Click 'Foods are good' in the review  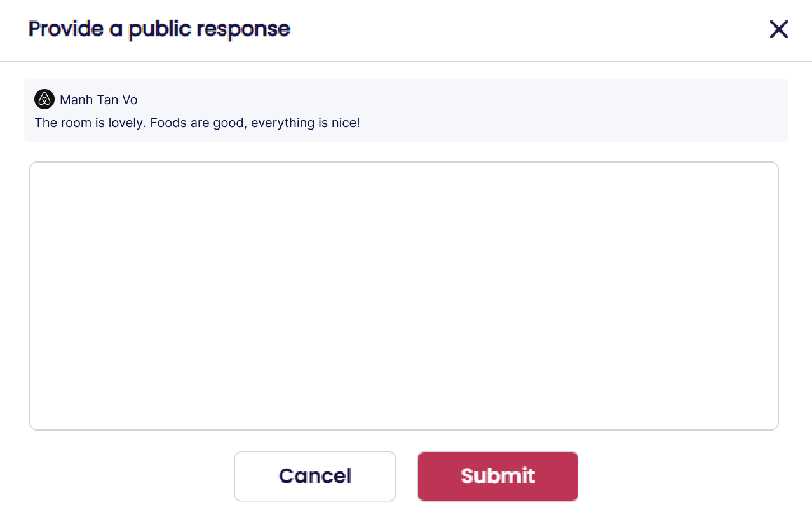pos(198,123)
